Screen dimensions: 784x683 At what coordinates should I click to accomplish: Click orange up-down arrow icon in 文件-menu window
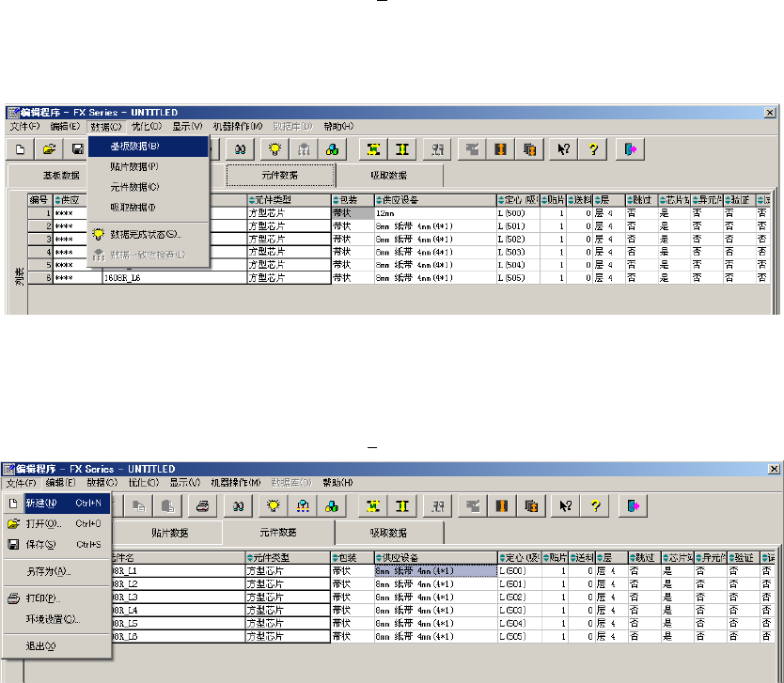coord(502,506)
